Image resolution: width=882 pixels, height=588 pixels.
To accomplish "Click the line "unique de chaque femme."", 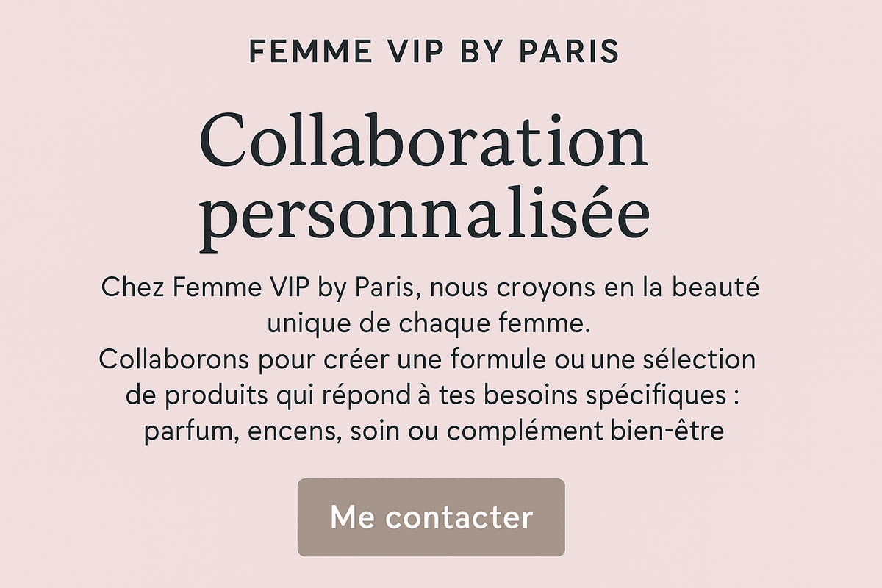I will pyautogui.click(x=429, y=323).
